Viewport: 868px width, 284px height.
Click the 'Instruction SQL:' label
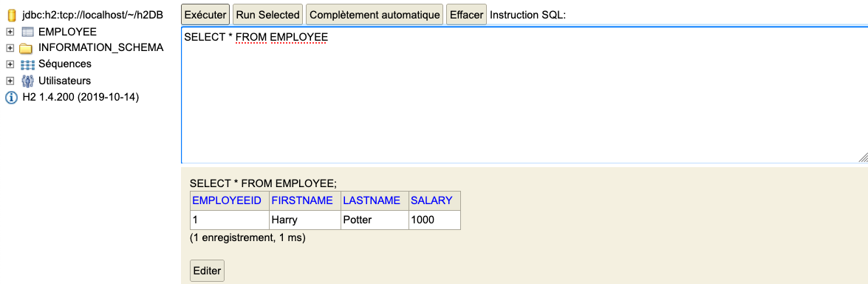point(528,15)
